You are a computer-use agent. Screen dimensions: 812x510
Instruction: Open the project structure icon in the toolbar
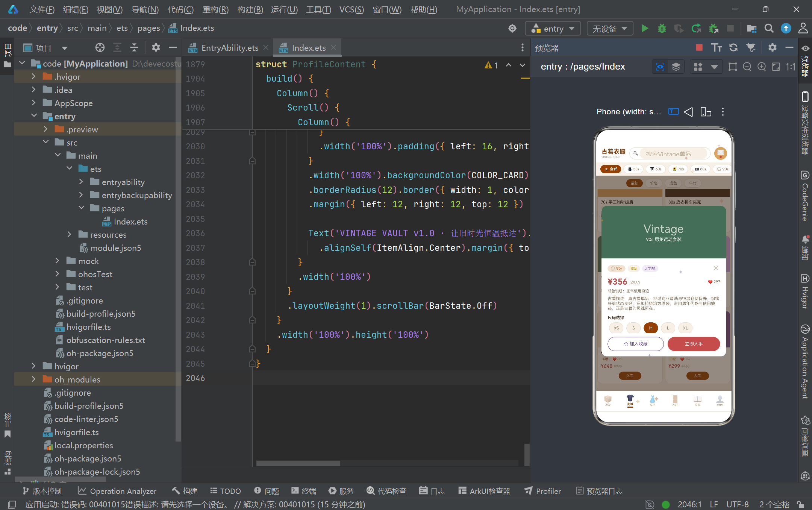[751, 29]
